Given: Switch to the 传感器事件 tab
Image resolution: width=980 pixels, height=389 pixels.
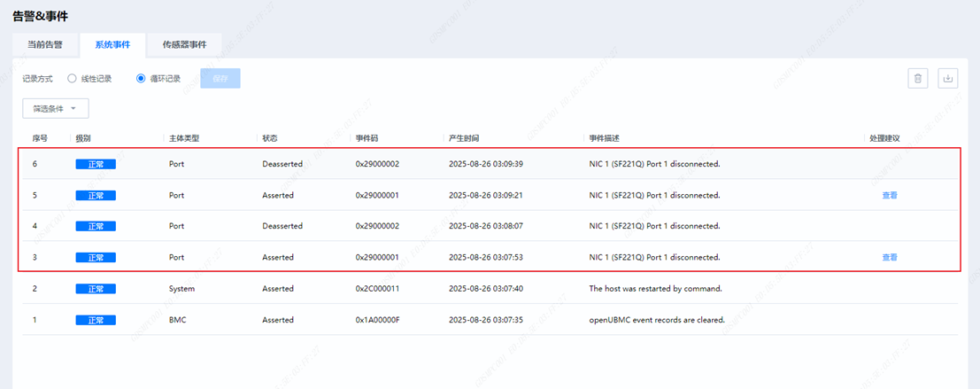Looking at the screenshot, I should point(184,44).
